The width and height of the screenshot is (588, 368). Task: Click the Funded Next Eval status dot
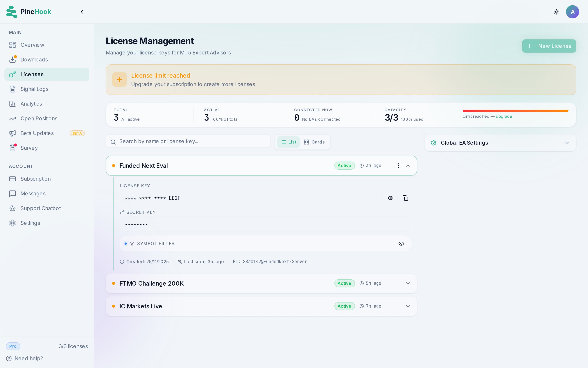pyautogui.click(x=114, y=165)
